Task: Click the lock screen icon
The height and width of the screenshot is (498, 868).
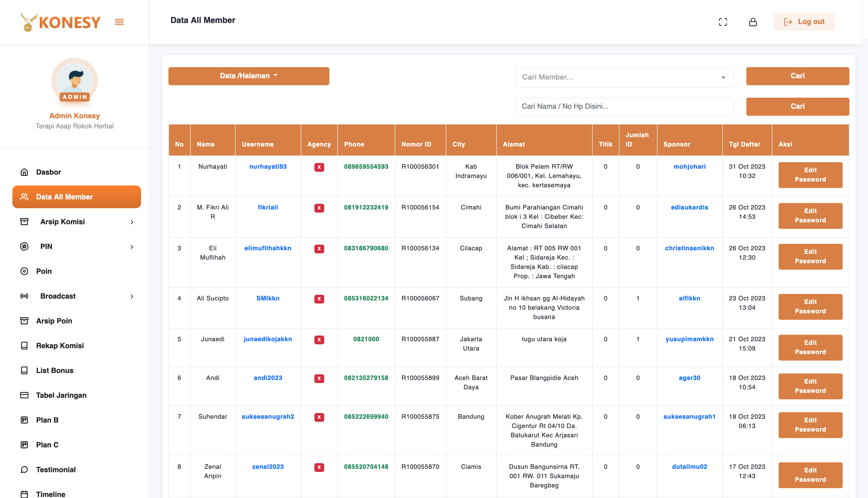Action: pos(753,22)
